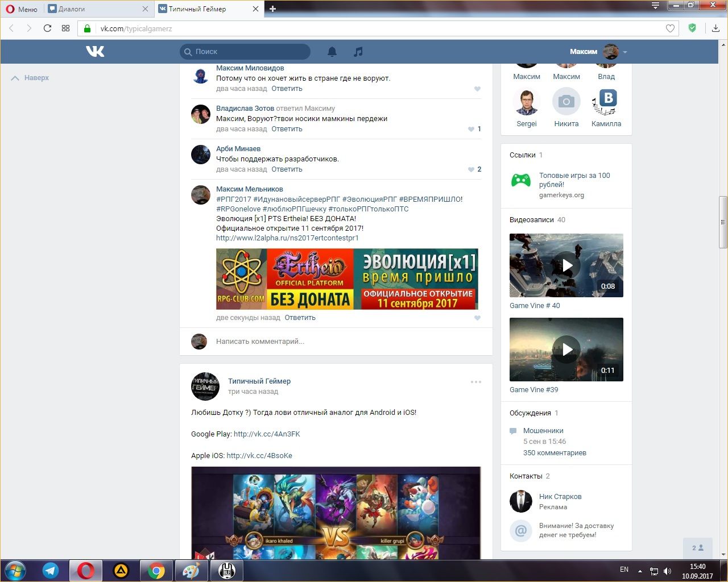Click Написать комментарий field
This screenshot has height=582, width=728.
coord(336,342)
